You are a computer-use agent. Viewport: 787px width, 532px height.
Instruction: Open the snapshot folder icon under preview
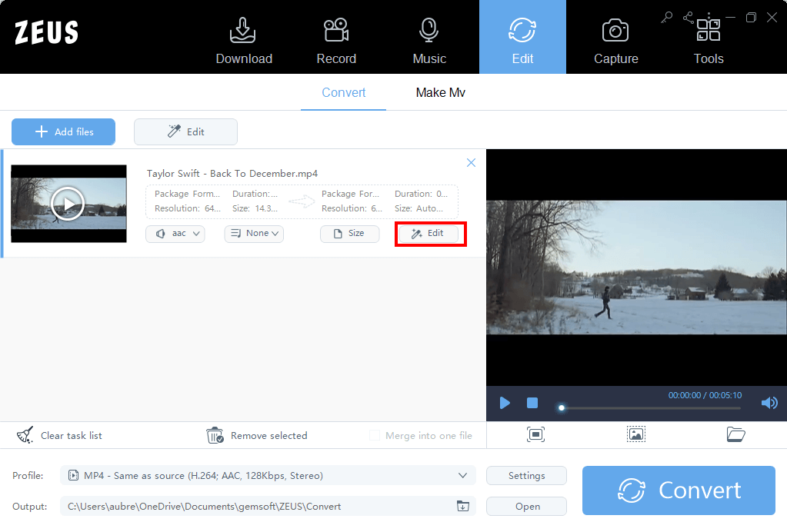(735, 434)
